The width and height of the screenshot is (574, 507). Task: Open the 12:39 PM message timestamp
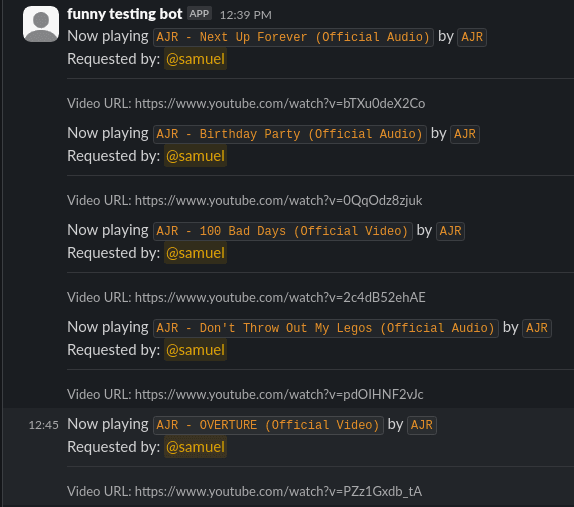[246, 15]
